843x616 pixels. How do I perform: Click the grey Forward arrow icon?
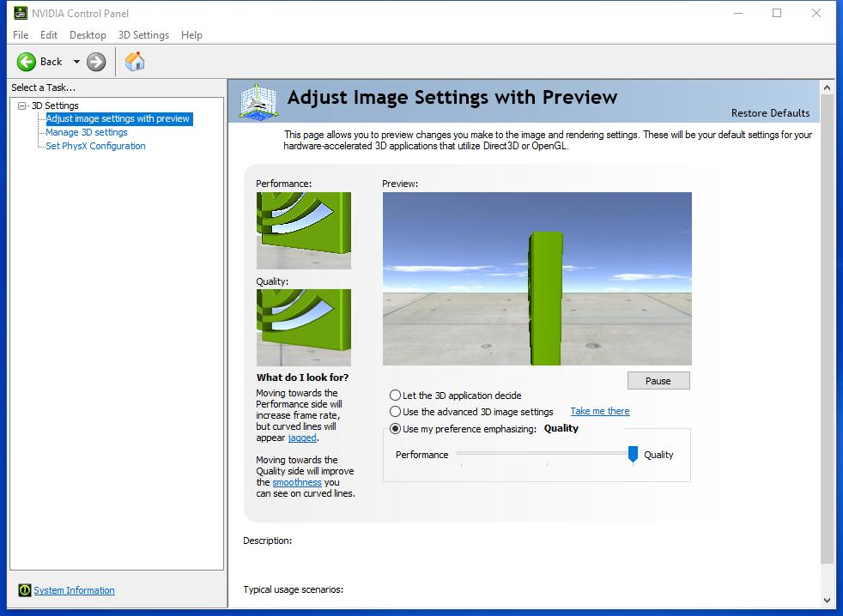(96, 61)
